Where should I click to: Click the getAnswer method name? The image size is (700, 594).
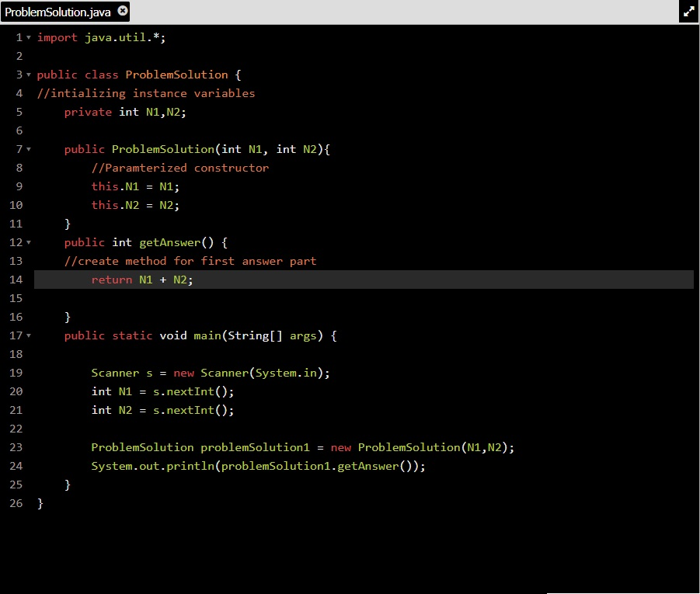pyautogui.click(x=169, y=242)
